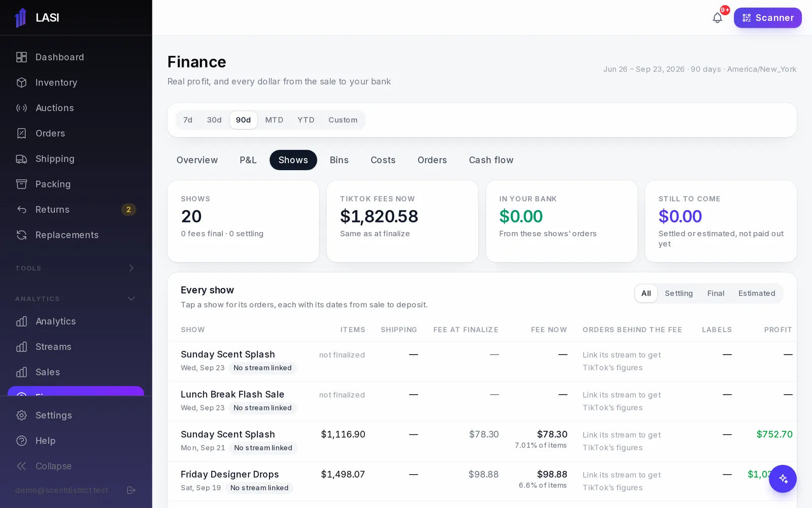Screen dimensions: 812x508
Task: Open the Scanner button
Action: click(x=767, y=18)
